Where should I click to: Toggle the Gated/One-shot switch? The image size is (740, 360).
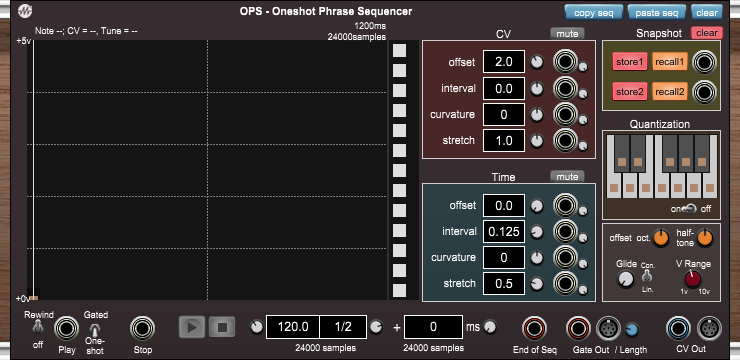tap(95, 329)
